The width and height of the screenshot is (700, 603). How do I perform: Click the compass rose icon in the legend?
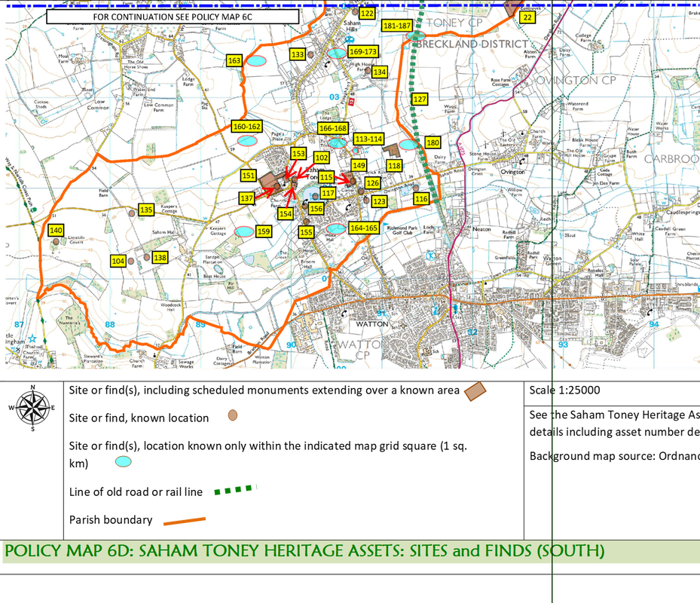32,408
